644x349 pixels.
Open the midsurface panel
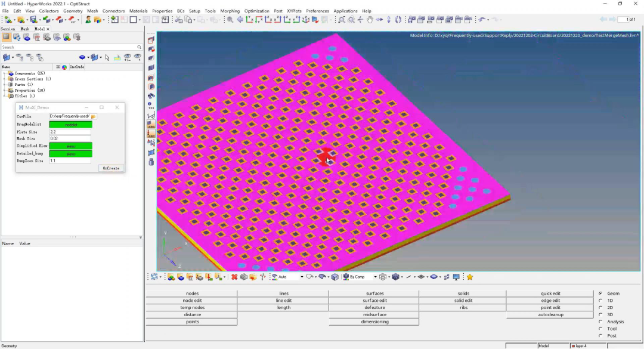pos(374,314)
